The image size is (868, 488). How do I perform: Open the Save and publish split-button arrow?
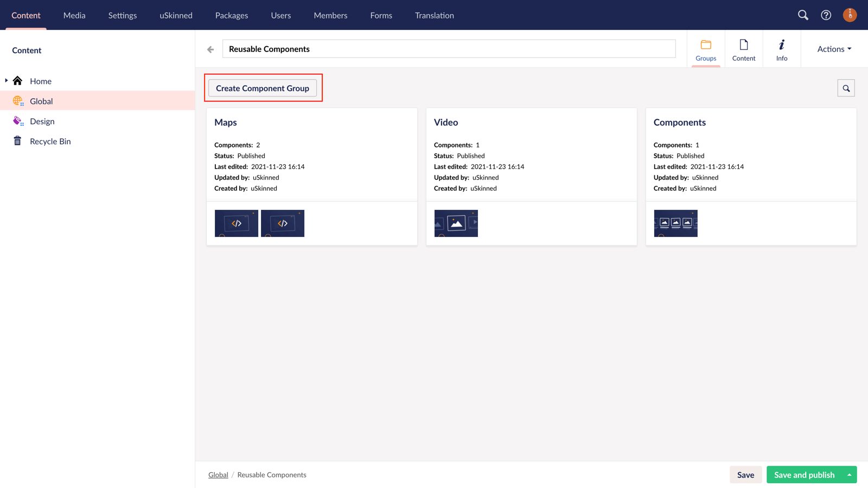(x=849, y=474)
